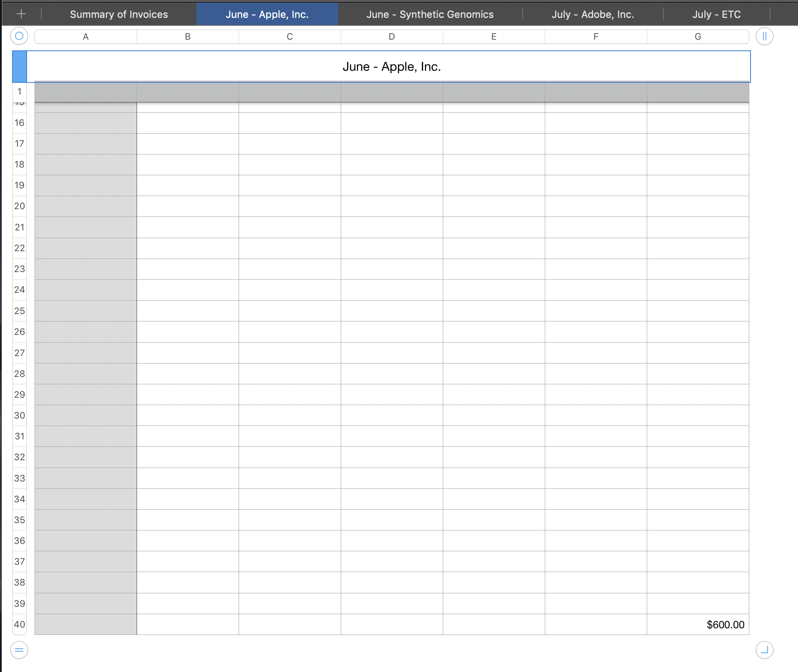Select row 25 header
Viewport: 798px width, 672px height.
point(20,311)
